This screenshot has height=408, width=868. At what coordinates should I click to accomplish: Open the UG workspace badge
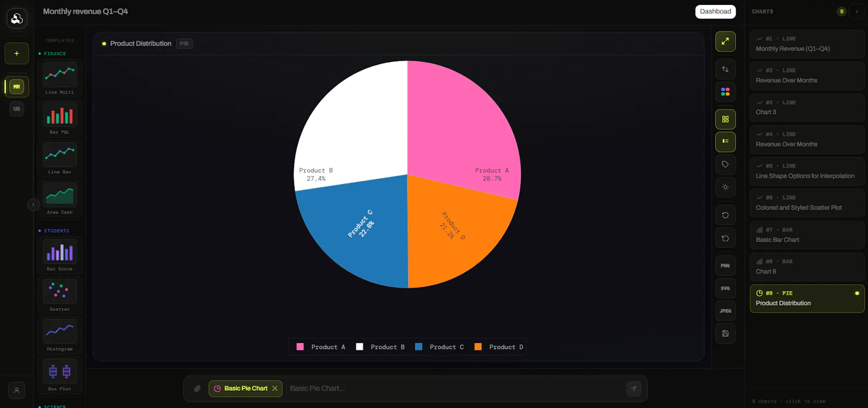tap(17, 109)
